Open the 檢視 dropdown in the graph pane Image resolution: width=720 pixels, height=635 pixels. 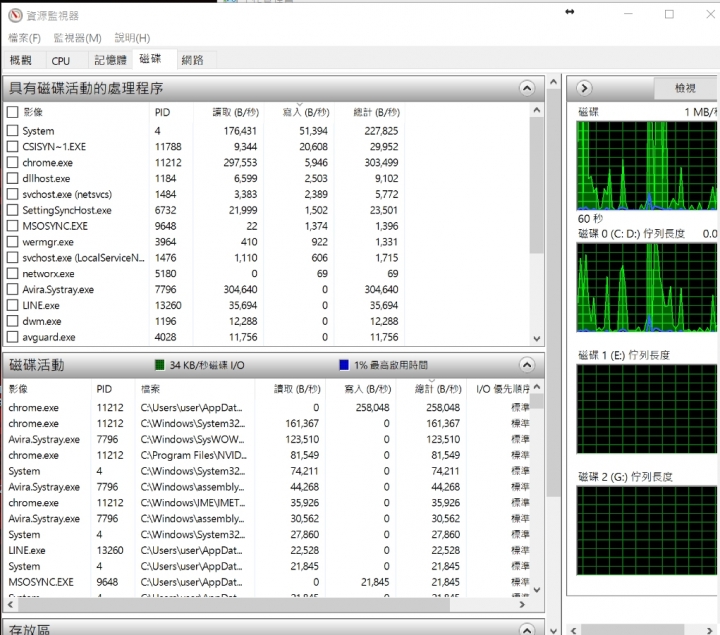click(685, 88)
